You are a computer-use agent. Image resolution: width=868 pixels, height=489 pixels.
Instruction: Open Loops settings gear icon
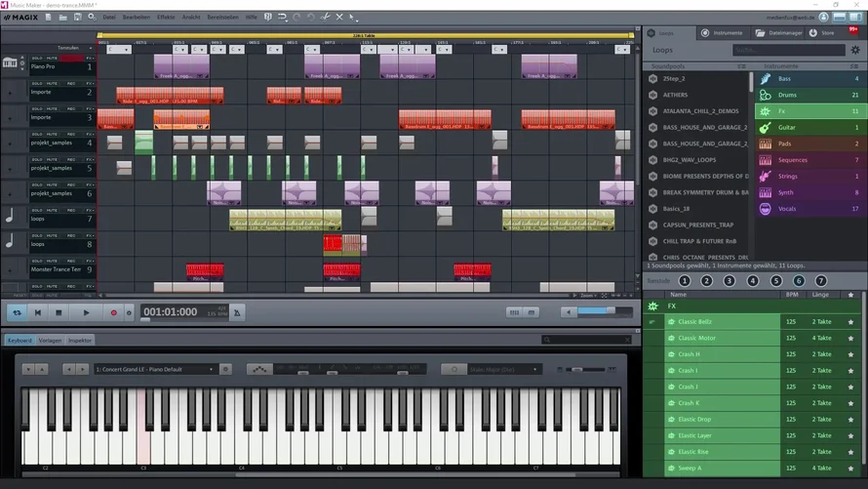point(855,50)
